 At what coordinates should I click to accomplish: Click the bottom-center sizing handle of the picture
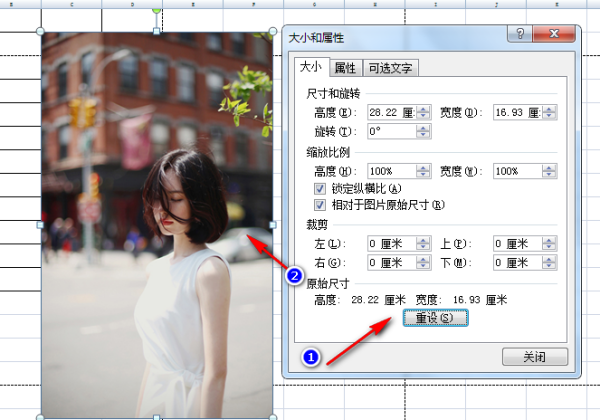click(x=156, y=417)
